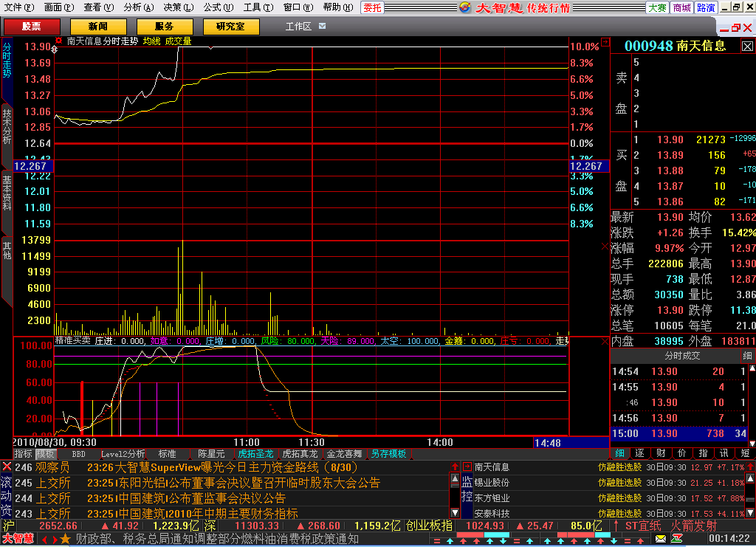Click the 14:48 time marker box
The image size is (756, 547).
(x=571, y=442)
